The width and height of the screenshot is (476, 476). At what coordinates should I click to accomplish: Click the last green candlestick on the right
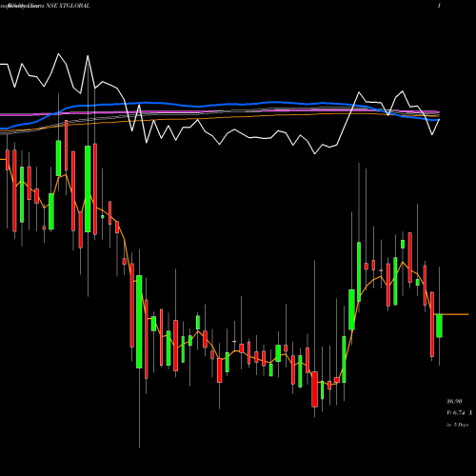pos(439,326)
